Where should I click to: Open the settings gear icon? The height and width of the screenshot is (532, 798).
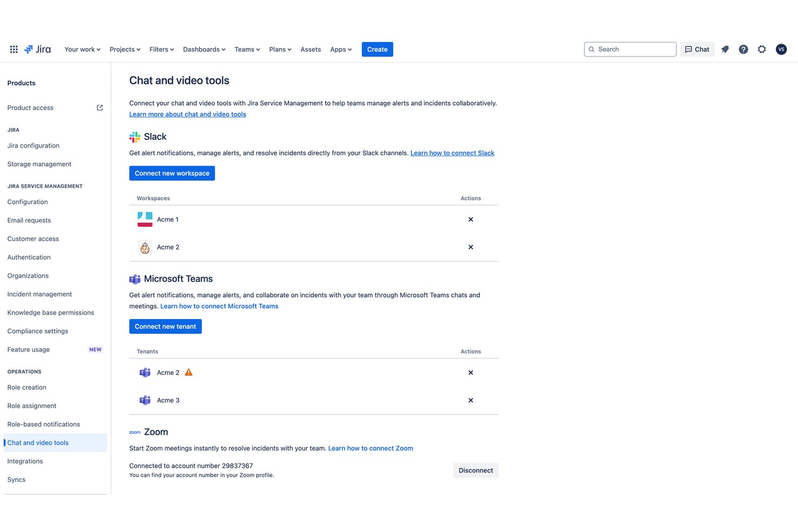[x=762, y=50]
